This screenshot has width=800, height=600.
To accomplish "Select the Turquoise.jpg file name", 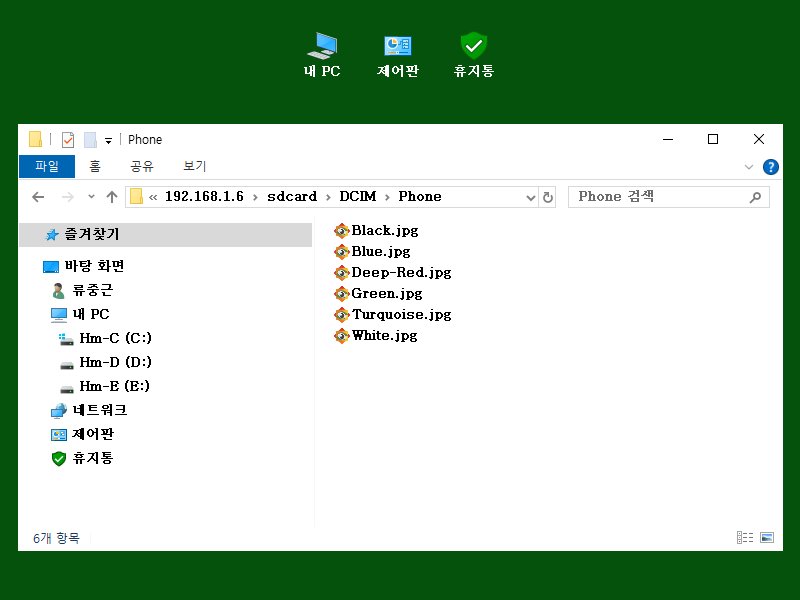I will (x=402, y=314).
